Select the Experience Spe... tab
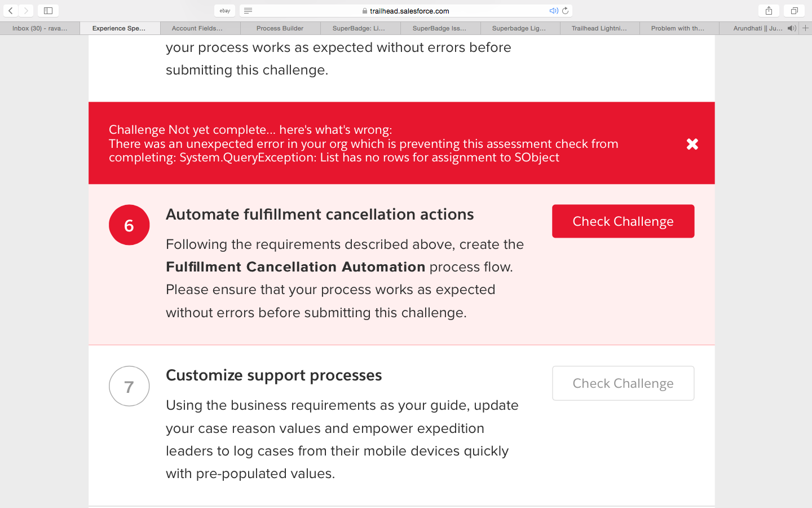This screenshot has width=812, height=508. [120, 28]
